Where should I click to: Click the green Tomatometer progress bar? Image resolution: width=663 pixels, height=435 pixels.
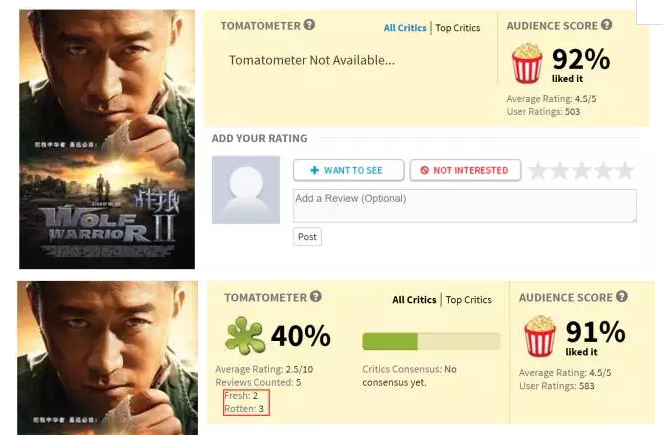pos(430,341)
